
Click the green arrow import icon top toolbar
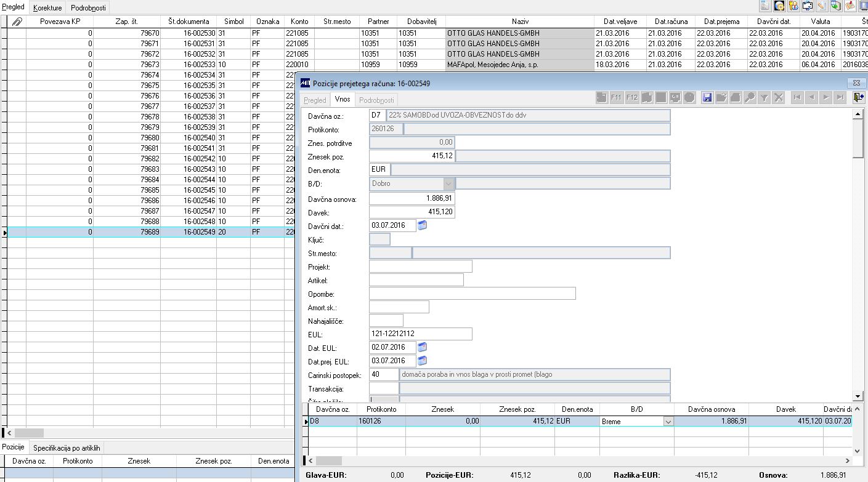836,6
